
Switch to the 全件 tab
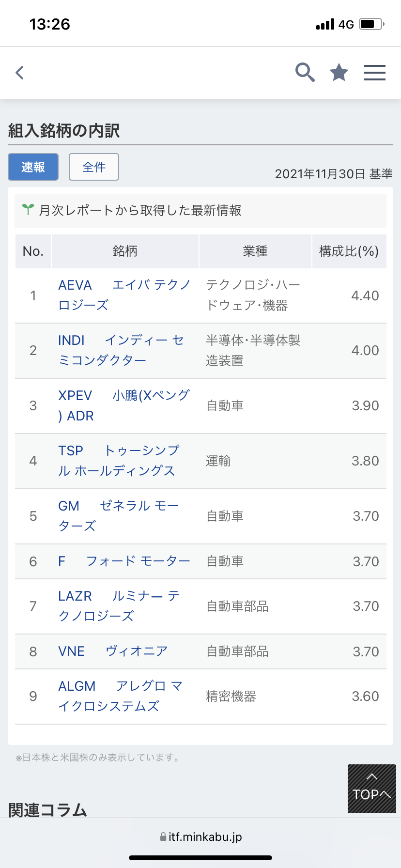pyautogui.click(x=94, y=167)
